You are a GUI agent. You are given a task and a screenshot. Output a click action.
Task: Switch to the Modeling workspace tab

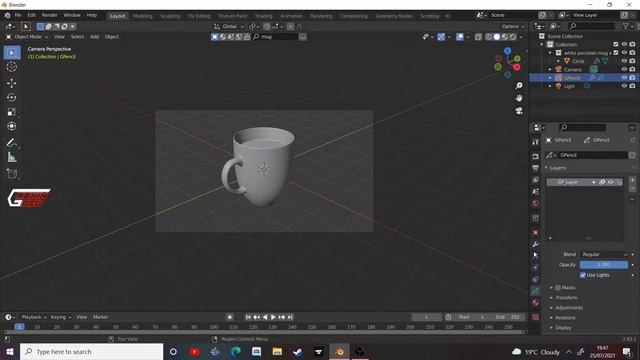pyautogui.click(x=142, y=16)
